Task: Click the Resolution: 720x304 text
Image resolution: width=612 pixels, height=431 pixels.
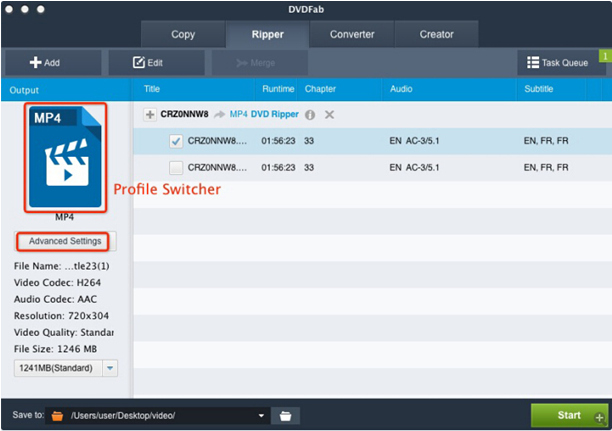Action: 61,316
